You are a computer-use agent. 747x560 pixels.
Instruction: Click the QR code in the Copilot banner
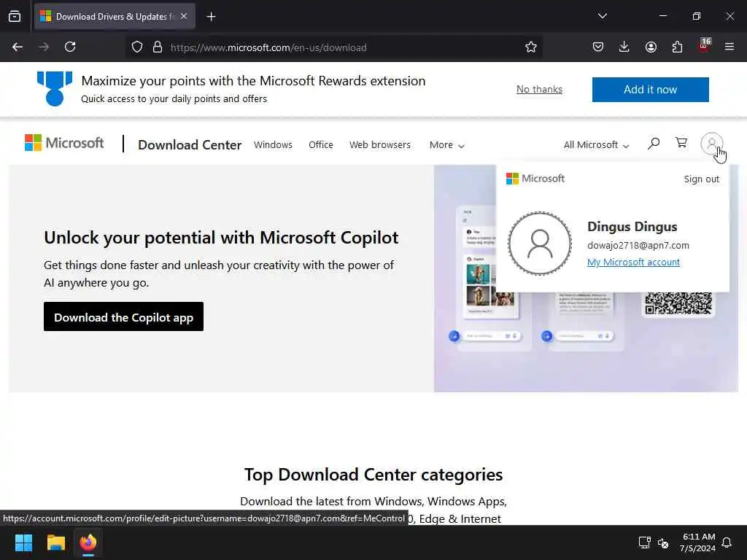(x=678, y=303)
